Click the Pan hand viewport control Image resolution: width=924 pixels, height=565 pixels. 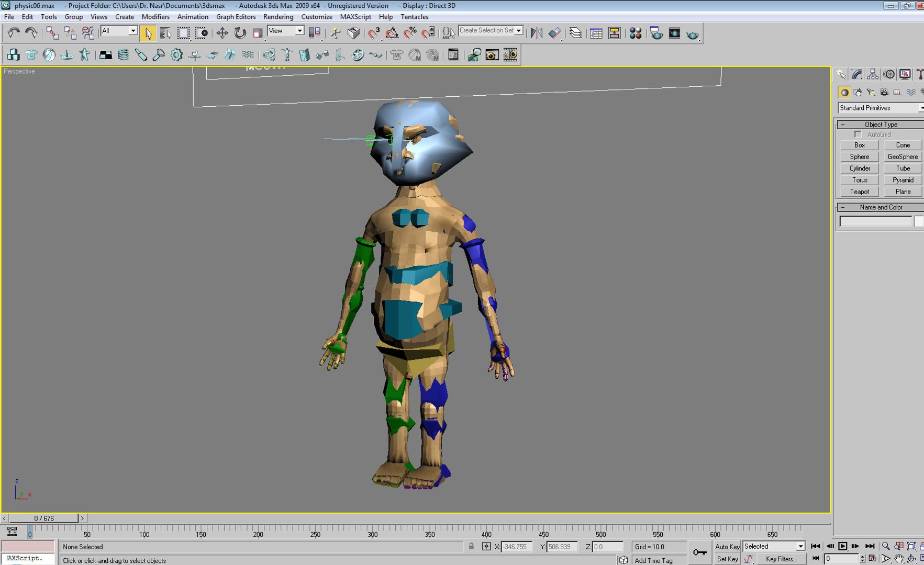tap(899, 559)
